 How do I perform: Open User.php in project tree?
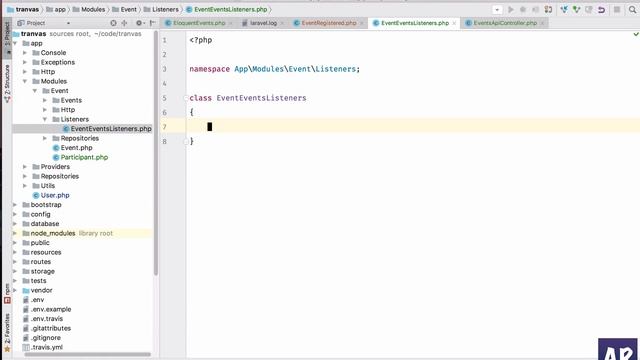[51, 195]
